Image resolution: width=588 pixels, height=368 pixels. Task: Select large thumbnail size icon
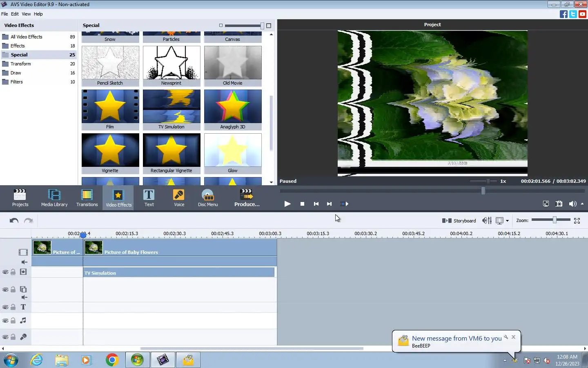269,25
